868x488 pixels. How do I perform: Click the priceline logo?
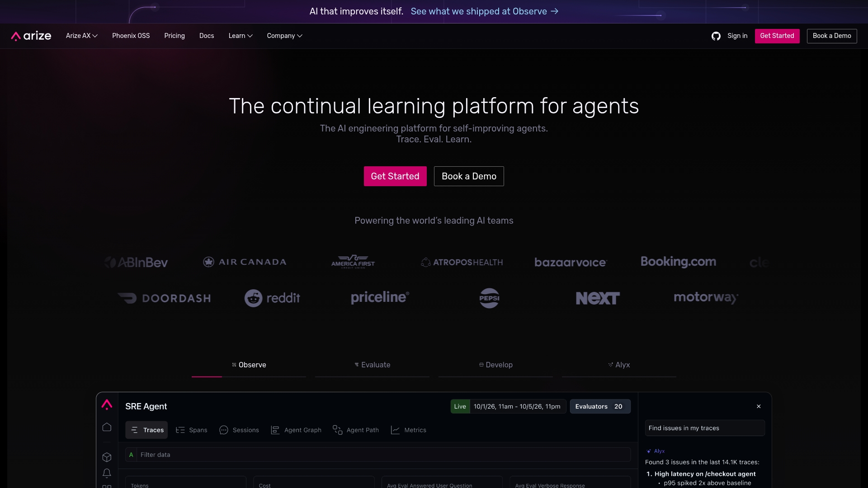[x=380, y=297]
